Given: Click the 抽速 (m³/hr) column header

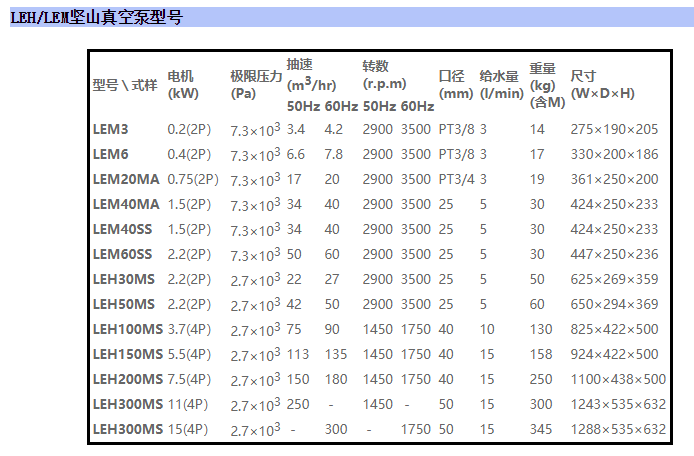Looking at the screenshot, I should pyautogui.click(x=311, y=73).
